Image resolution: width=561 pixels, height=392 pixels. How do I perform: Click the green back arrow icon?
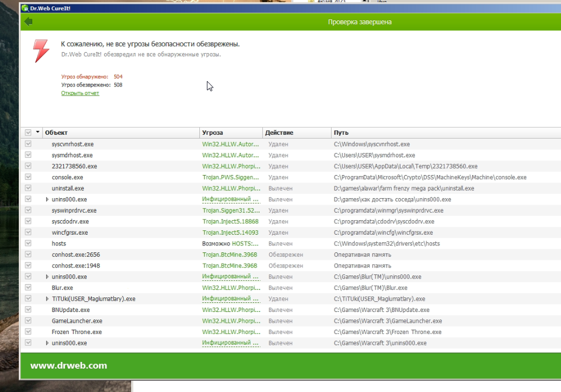coord(28,22)
